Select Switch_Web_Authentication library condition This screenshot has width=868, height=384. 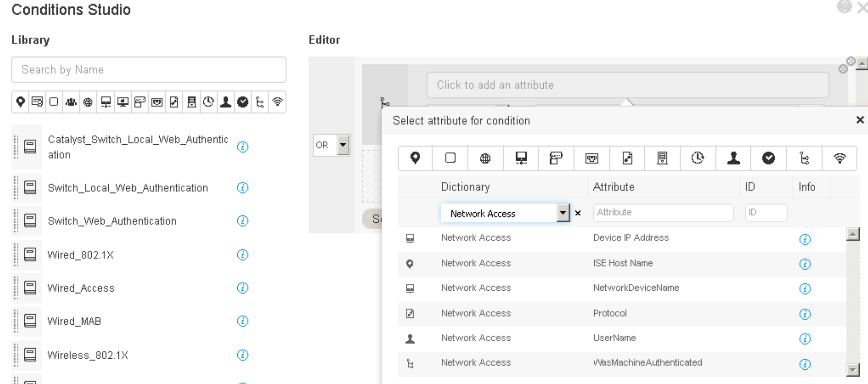pyautogui.click(x=112, y=221)
